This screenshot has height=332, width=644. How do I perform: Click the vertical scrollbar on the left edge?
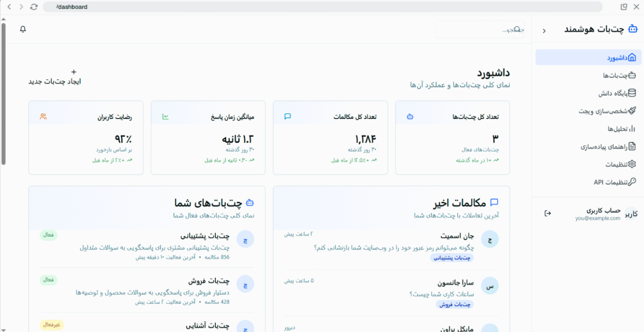(x=3, y=94)
